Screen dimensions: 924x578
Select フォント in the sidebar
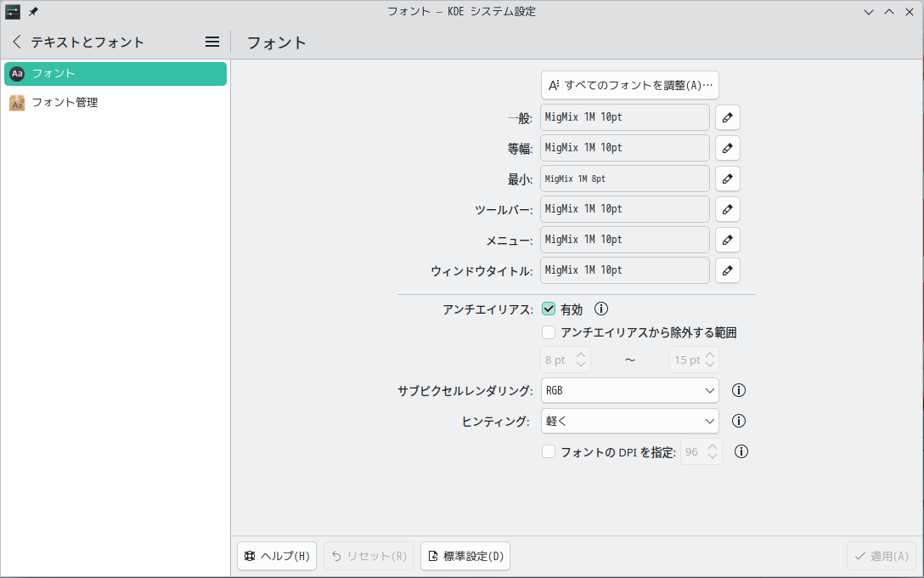115,74
